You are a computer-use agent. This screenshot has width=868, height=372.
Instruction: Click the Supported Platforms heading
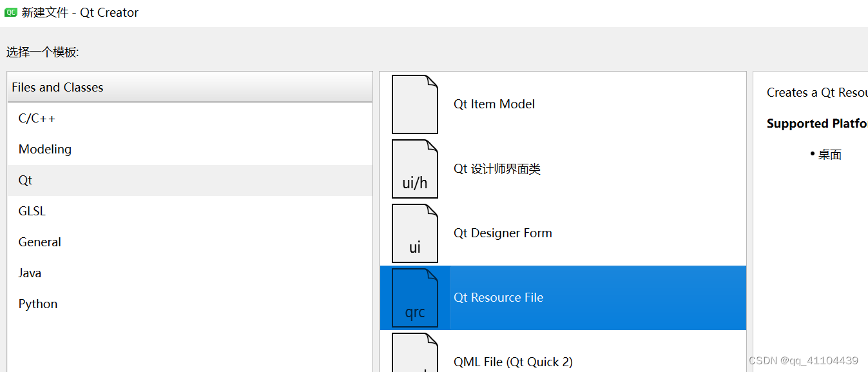tap(817, 124)
